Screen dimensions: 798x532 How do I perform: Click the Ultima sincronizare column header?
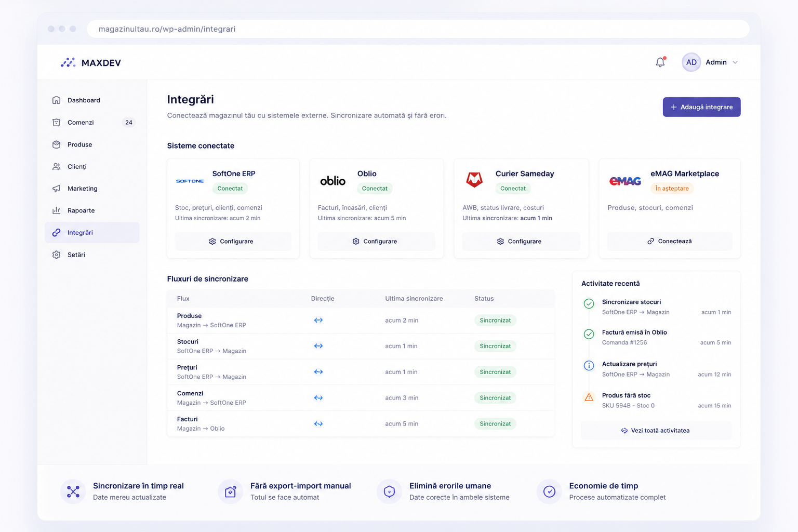point(414,299)
